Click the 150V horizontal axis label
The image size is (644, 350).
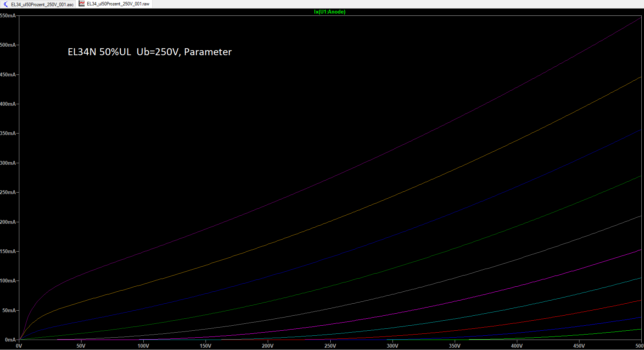click(x=206, y=346)
